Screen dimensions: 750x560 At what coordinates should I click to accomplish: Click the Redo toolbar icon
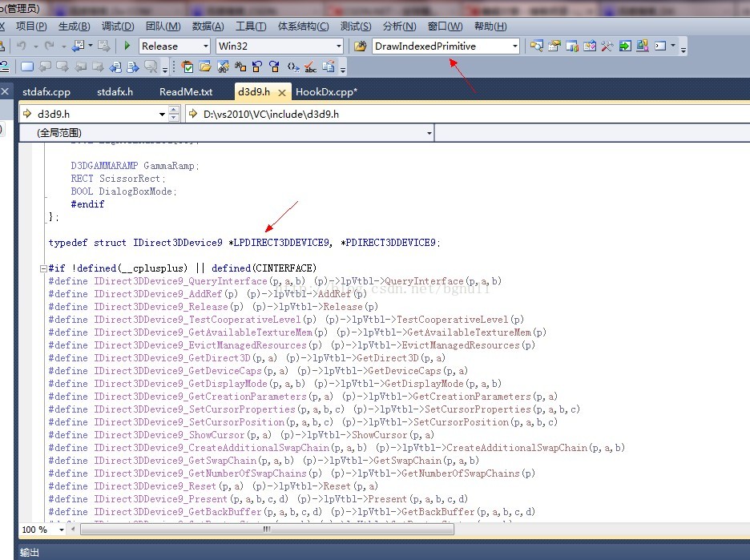tap(49, 46)
